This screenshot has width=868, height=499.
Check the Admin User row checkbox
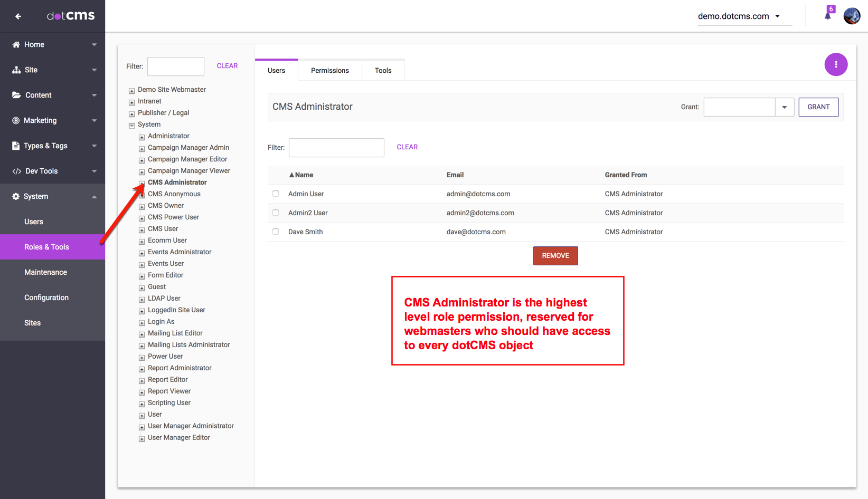point(276,194)
